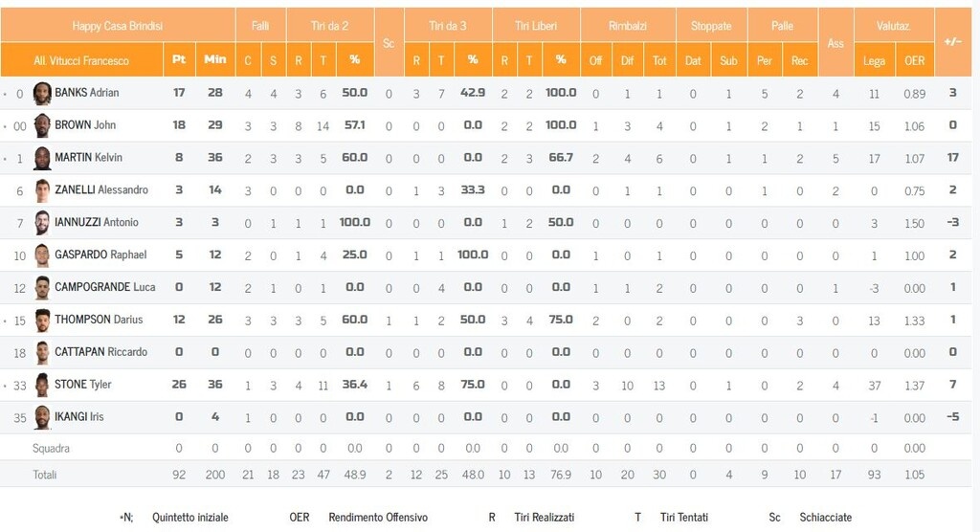Click the coach name Vitucci Francesco

[81, 60]
